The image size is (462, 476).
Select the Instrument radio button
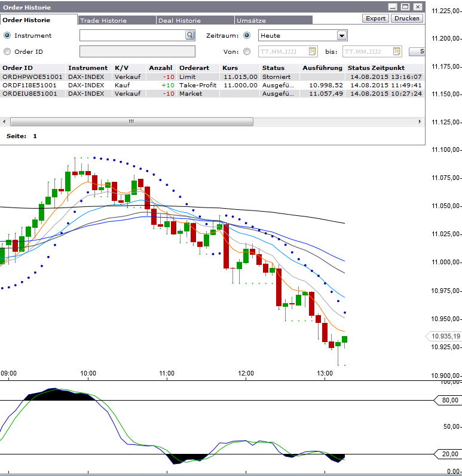(x=7, y=36)
